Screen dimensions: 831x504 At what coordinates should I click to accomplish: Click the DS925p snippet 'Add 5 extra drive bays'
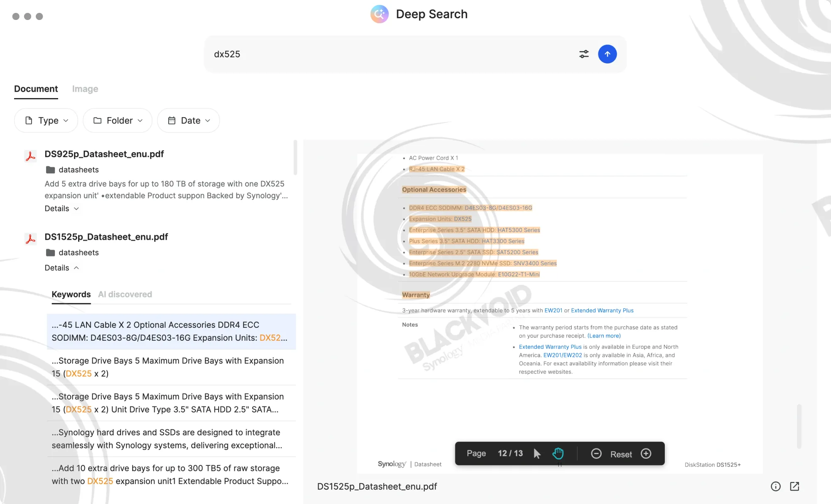click(166, 189)
